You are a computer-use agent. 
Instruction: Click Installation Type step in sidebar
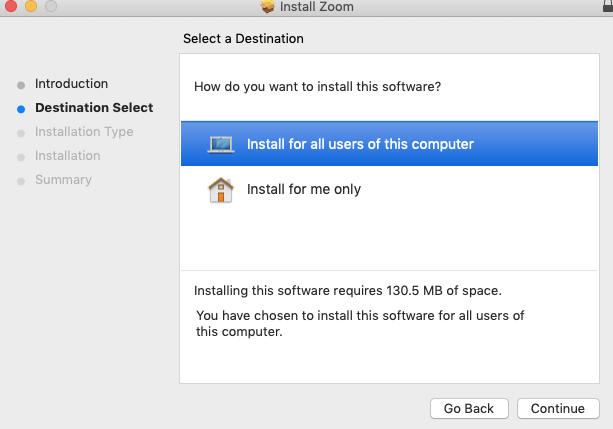[x=84, y=132]
